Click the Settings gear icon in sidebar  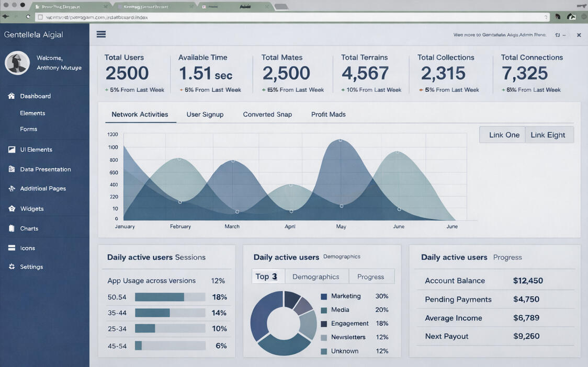click(12, 267)
